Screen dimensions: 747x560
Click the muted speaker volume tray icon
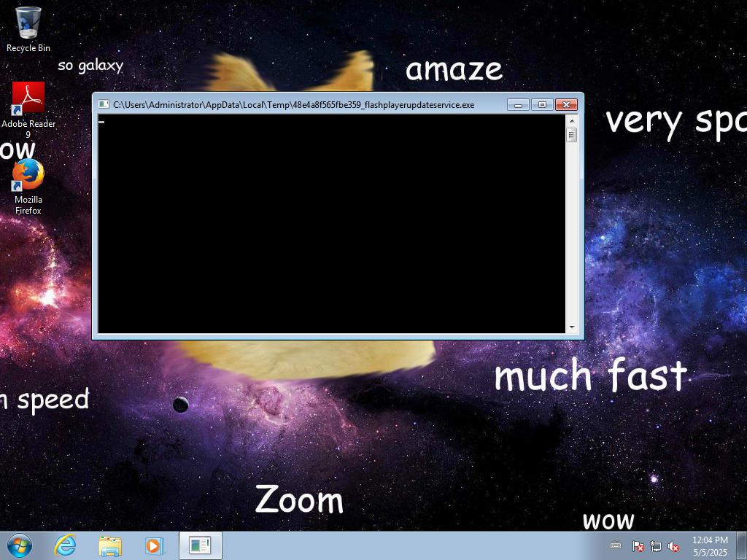point(673,545)
